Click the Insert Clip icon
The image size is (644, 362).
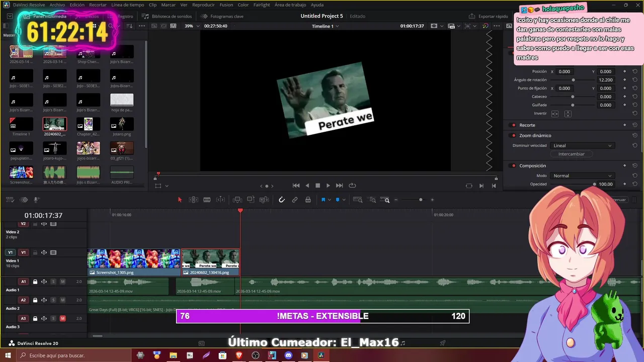(237, 200)
